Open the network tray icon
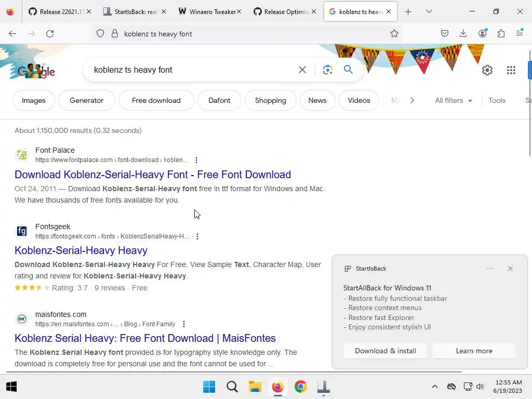The image size is (532, 399). (x=468, y=387)
